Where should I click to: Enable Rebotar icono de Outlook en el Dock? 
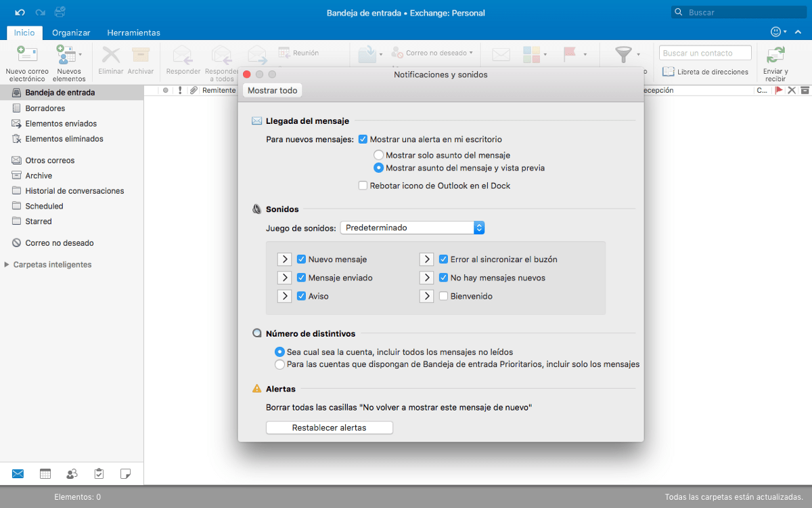(x=363, y=186)
